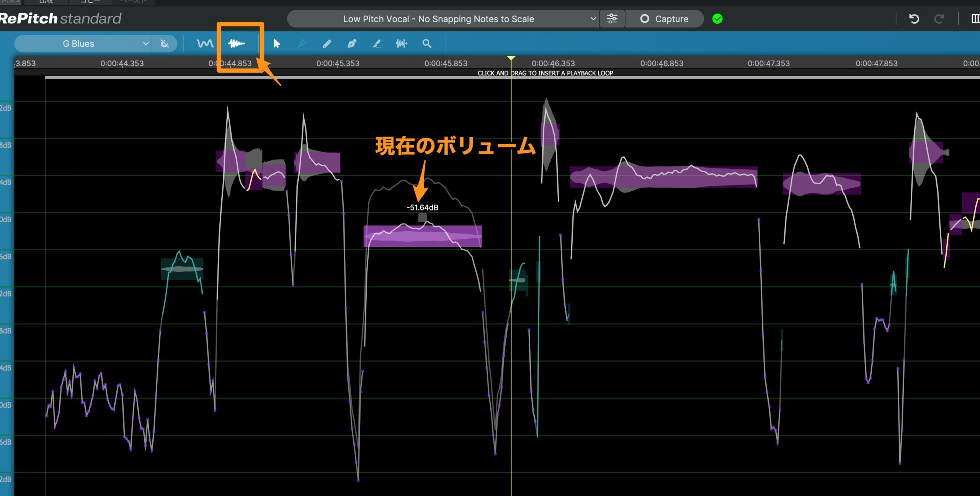Click the timeline at 0:00:45.853
This screenshot has width=980, height=496.
[x=446, y=63]
